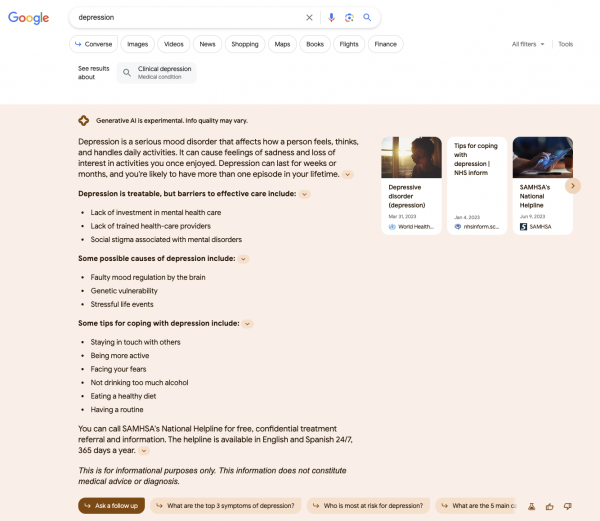Switch to Finance results
Image resolution: width=600 pixels, height=521 pixels.
(x=386, y=44)
